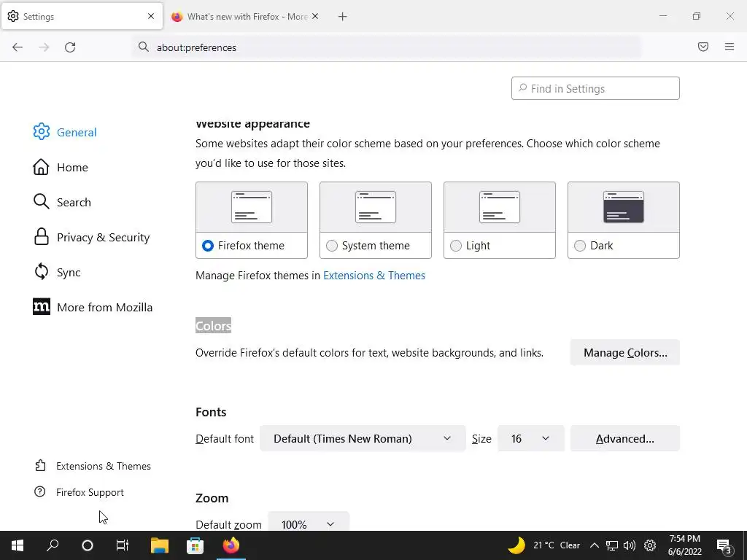747x560 pixels.
Task: Expand the Default zoom dropdown
Action: [x=309, y=524]
